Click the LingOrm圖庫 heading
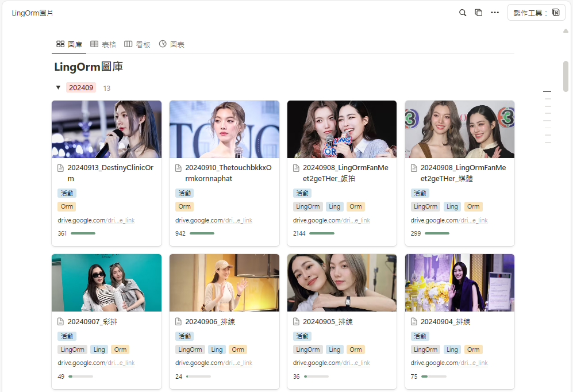This screenshot has width=573, height=392. tap(89, 67)
